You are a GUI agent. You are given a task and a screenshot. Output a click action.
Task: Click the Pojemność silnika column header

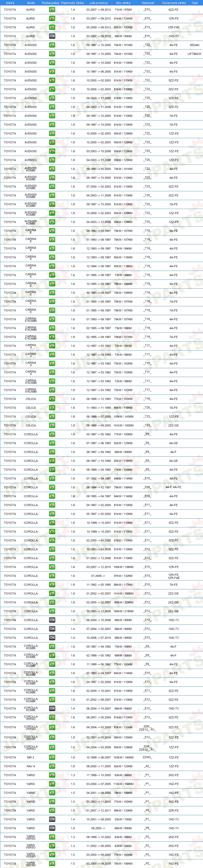(73, 3)
